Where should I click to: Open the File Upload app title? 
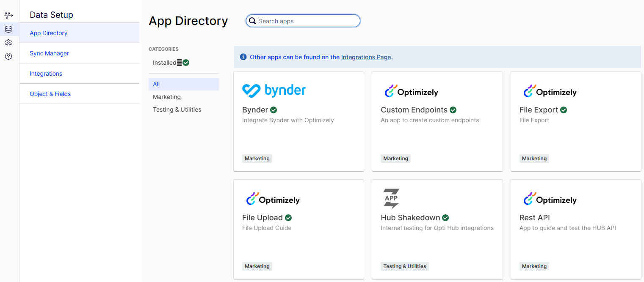(263, 218)
